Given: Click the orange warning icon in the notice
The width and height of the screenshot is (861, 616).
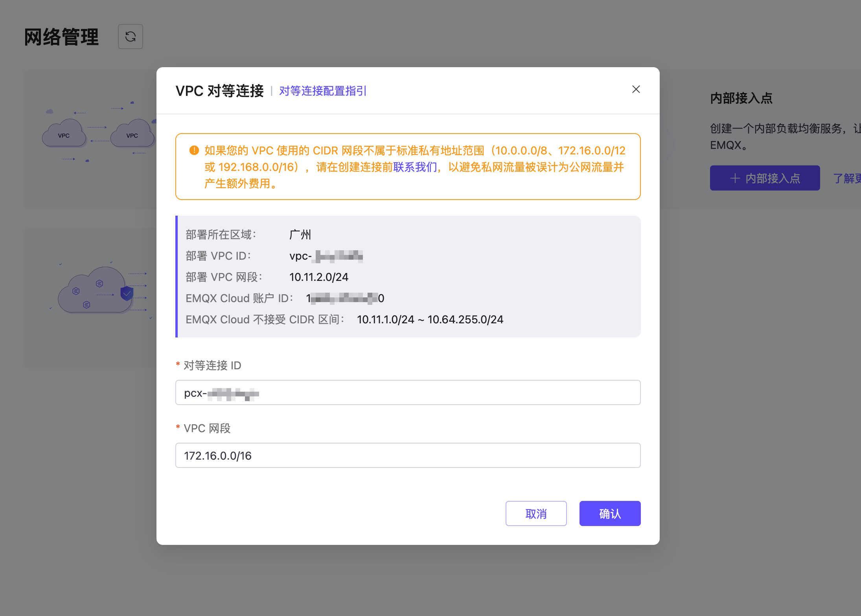Looking at the screenshot, I should 194,150.
